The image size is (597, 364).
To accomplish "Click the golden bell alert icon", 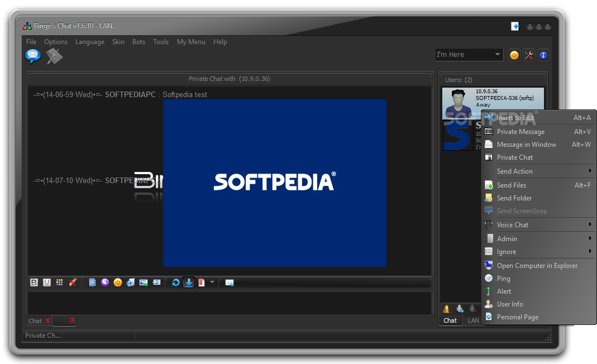I will click(447, 309).
